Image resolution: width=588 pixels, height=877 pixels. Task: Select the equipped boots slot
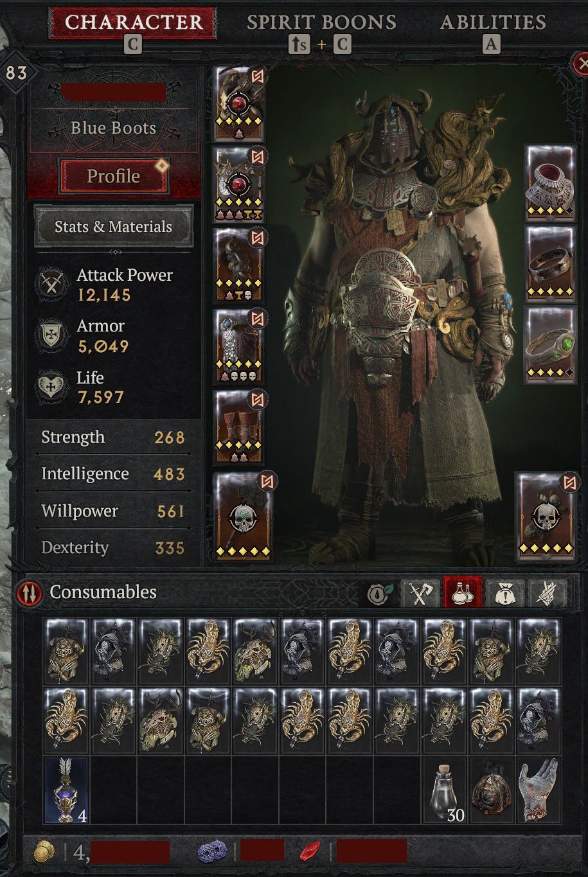[240, 427]
